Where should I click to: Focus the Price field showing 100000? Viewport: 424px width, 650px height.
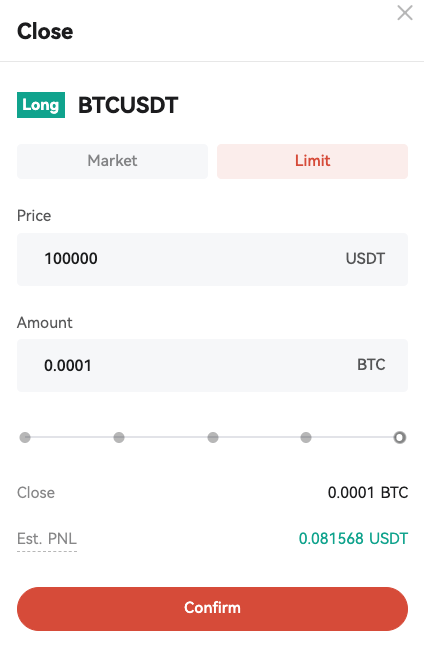coord(212,259)
